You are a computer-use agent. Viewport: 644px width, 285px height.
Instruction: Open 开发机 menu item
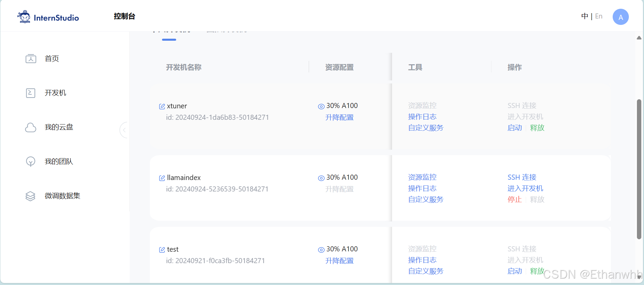pos(56,93)
